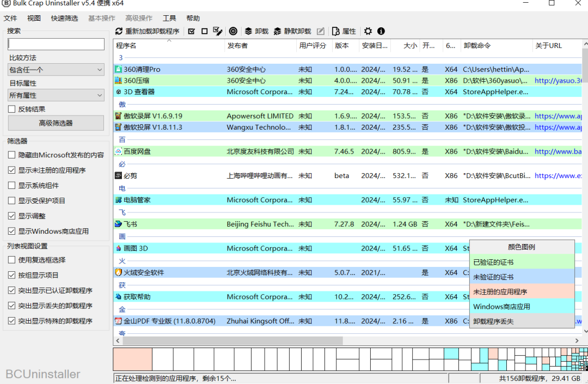
Task: Click the 高级筛选器 button
Action: point(56,123)
